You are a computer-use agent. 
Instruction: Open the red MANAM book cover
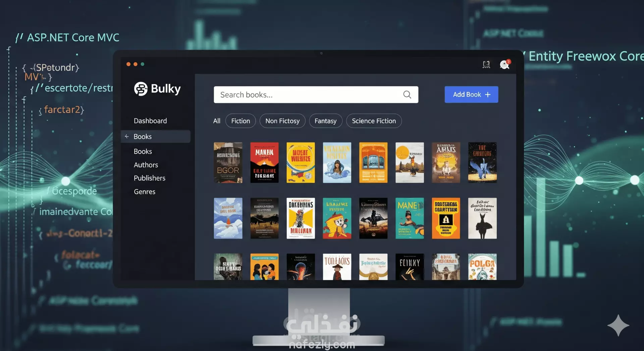264,163
